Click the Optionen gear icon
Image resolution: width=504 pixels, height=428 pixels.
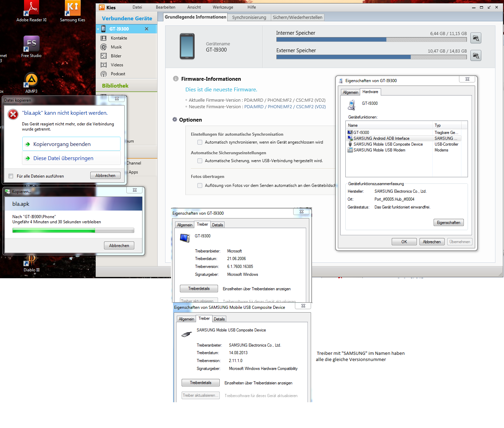[175, 120]
